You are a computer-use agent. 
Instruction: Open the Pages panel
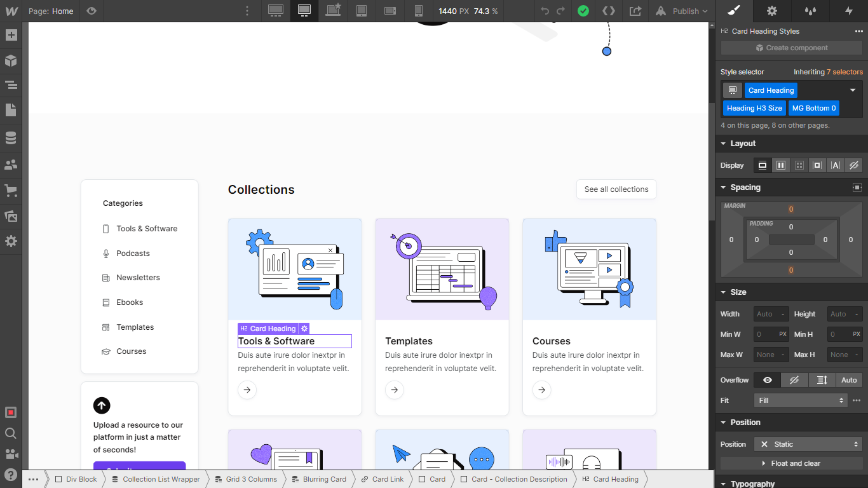pyautogui.click(x=10, y=110)
